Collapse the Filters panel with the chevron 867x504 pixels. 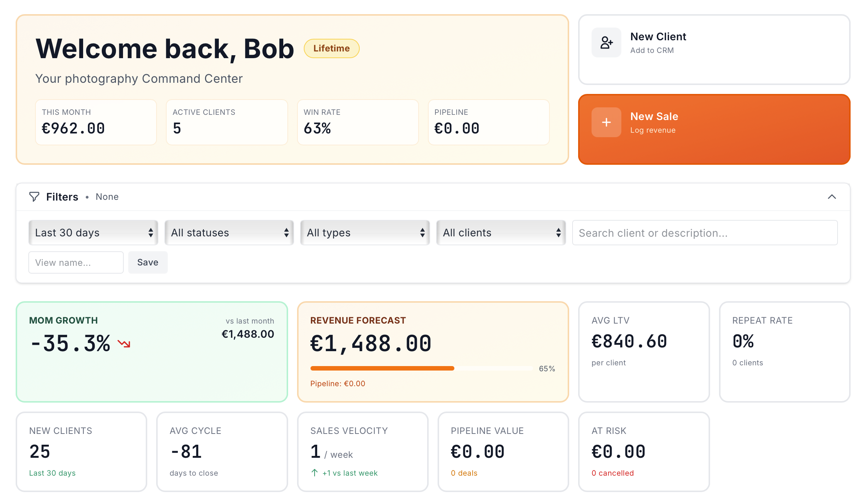pyautogui.click(x=833, y=197)
